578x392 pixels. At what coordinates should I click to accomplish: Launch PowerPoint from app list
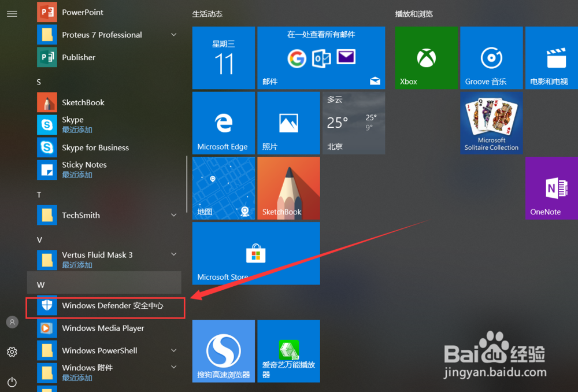104,12
